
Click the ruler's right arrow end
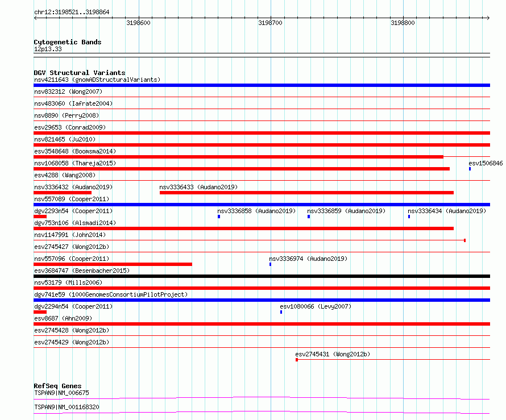(488, 18)
